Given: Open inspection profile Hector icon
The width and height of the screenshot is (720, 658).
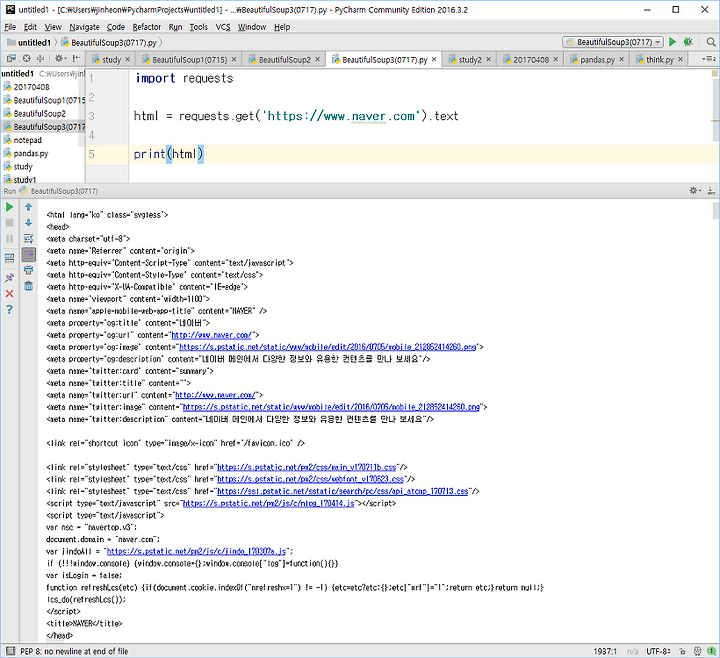Looking at the screenshot, I should (x=698, y=651).
